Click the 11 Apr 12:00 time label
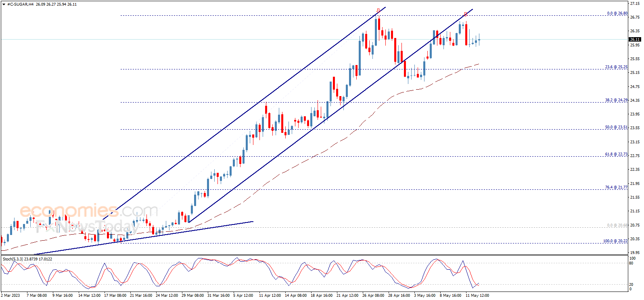This screenshot has width=644, height=300. tap(270, 296)
